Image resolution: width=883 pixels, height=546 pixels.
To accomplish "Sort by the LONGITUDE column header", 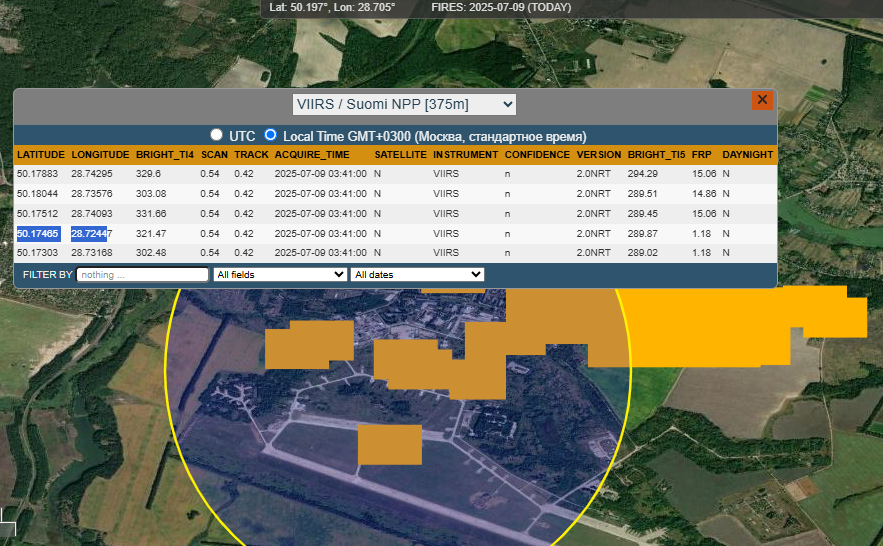I will point(100,155).
